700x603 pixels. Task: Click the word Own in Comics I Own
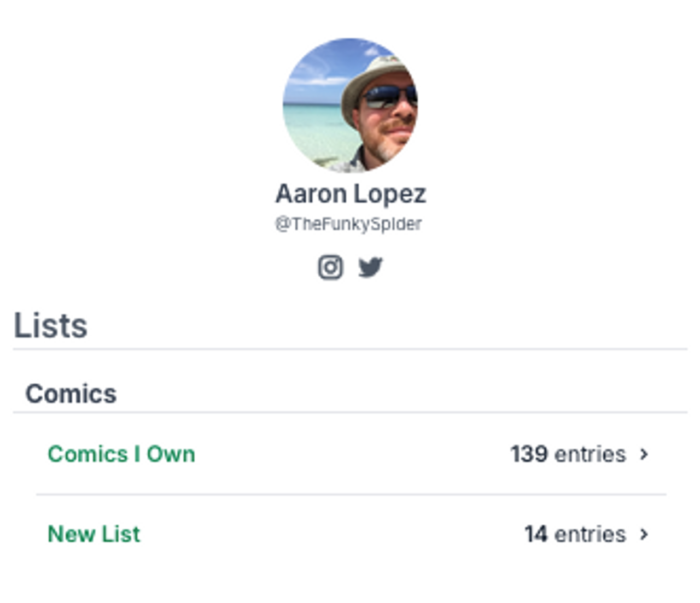pos(171,454)
